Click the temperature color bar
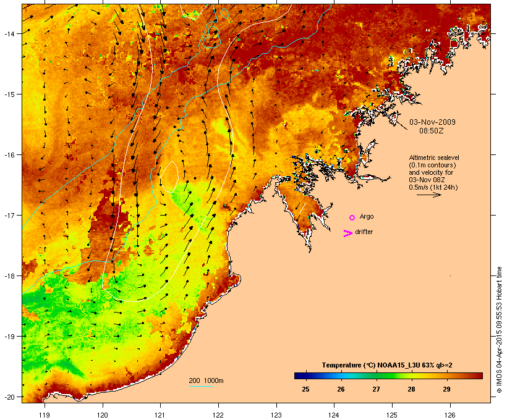Screen dimensions: 507x420 (388, 376)
